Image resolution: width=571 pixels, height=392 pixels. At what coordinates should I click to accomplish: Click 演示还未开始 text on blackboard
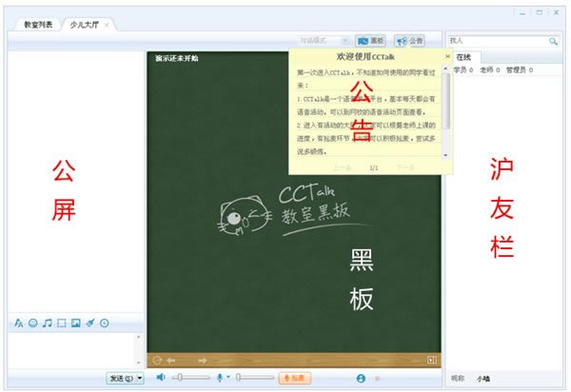coord(177,58)
